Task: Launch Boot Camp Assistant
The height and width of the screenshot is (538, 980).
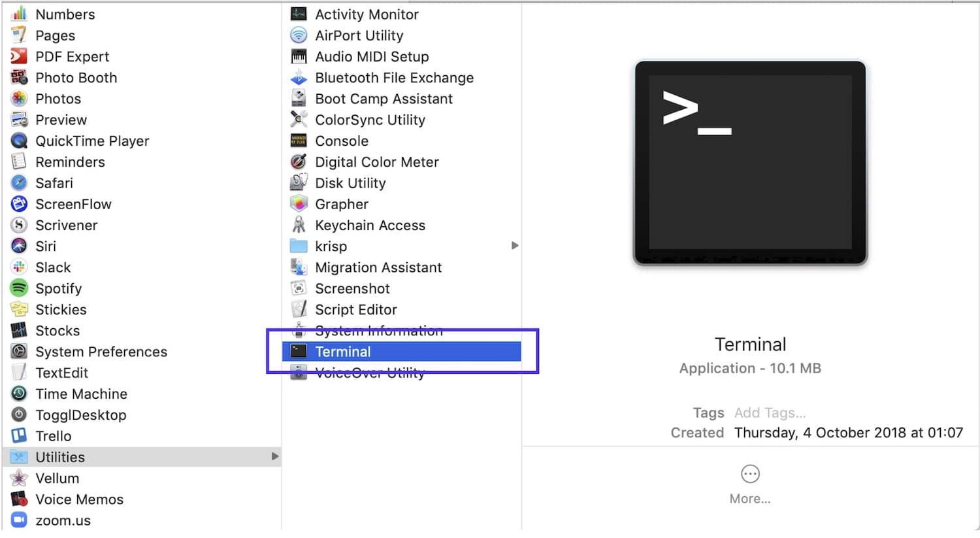Action: [x=384, y=98]
